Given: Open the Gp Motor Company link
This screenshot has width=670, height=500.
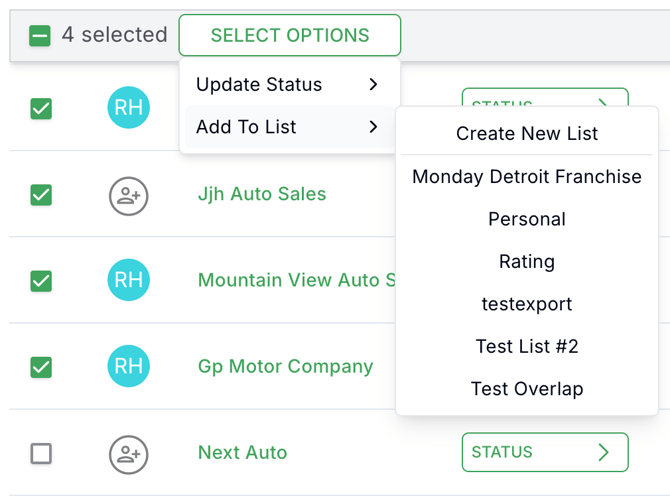Looking at the screenshot, I should (x=285, y=367).
